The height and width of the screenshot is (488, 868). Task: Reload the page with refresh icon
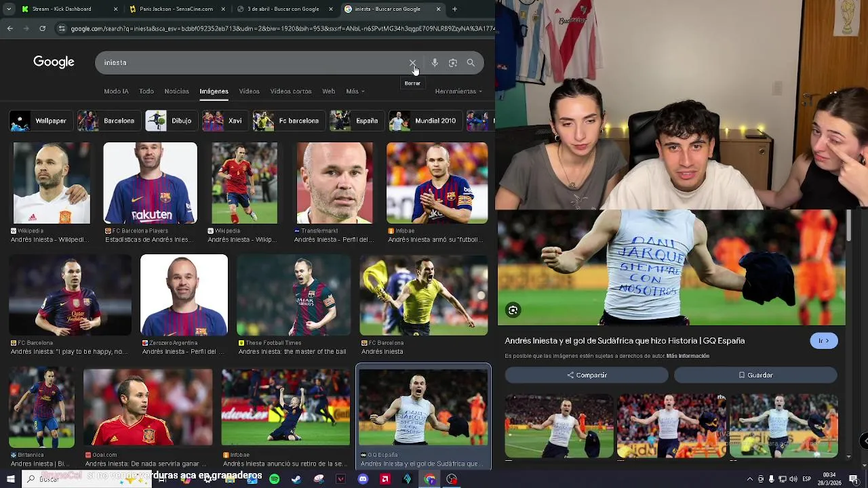pos(43,28)
